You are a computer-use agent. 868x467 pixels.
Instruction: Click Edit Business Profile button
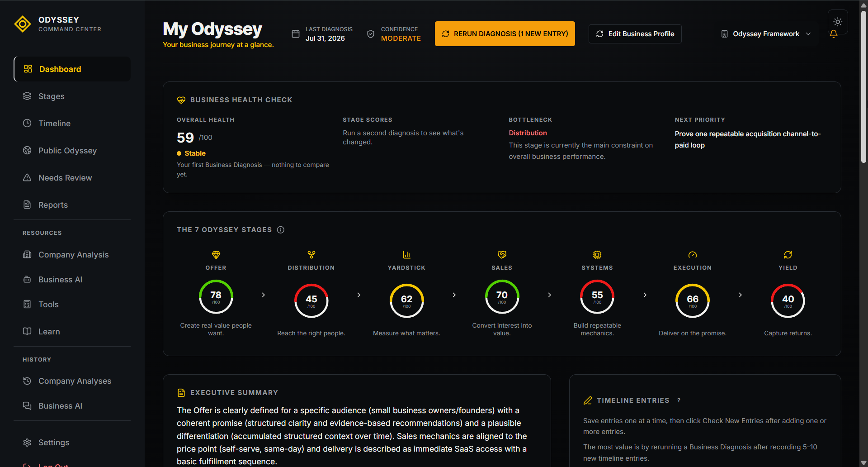(635, 34)
